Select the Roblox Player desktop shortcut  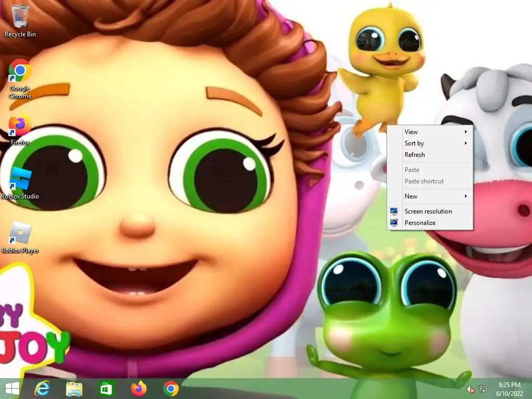(x=20, y=237)
